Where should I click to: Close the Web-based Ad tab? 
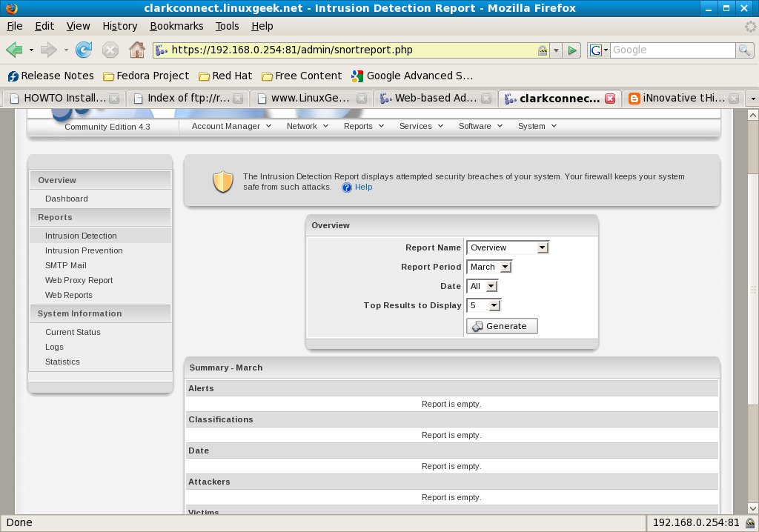click(x=486, y=99)
